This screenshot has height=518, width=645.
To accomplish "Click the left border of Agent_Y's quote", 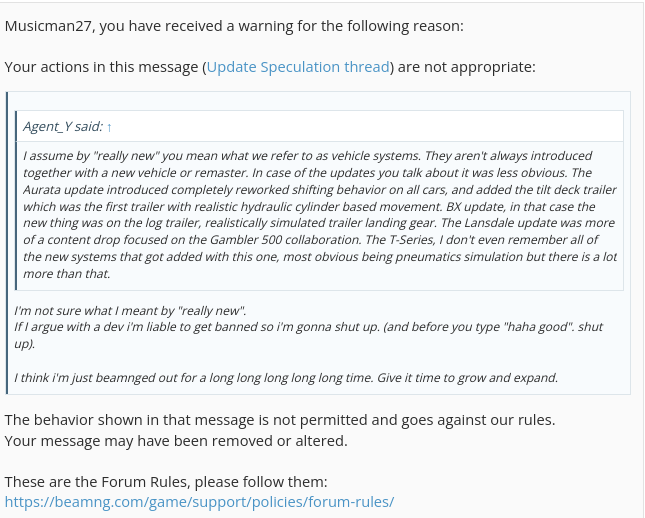I will (16, 200).
